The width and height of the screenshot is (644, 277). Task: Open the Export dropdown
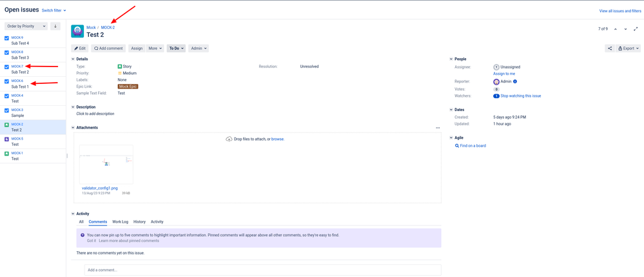pos(629,48)
